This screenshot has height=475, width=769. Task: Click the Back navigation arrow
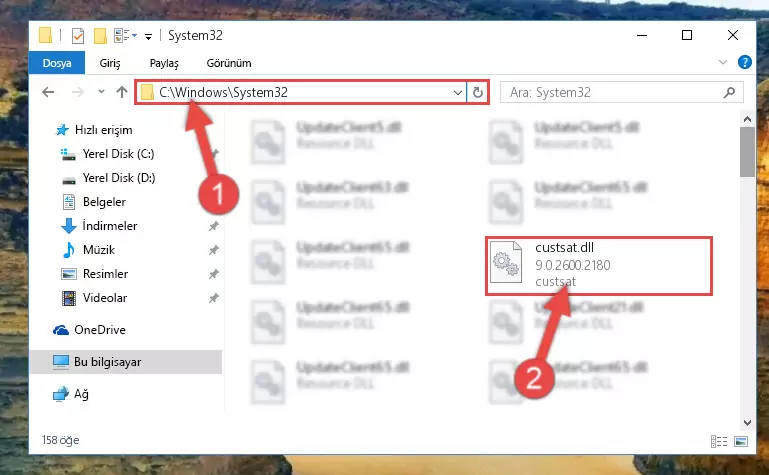[x=48, y=92]
